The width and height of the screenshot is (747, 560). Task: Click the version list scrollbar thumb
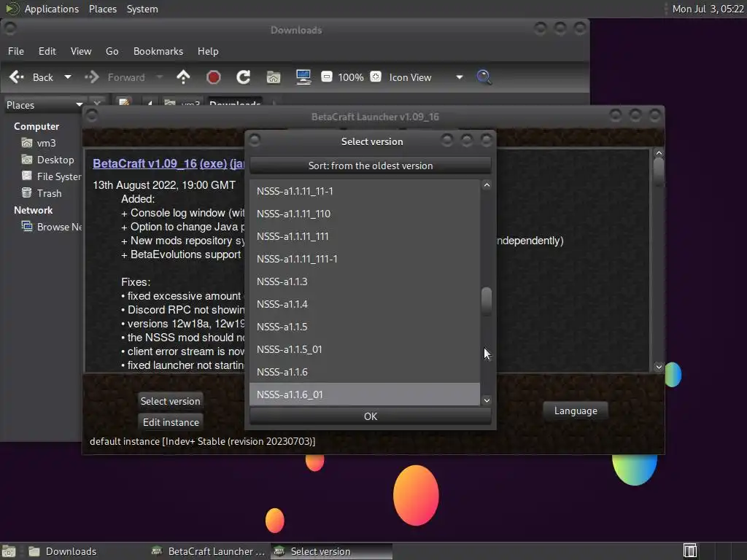(487, 301)
